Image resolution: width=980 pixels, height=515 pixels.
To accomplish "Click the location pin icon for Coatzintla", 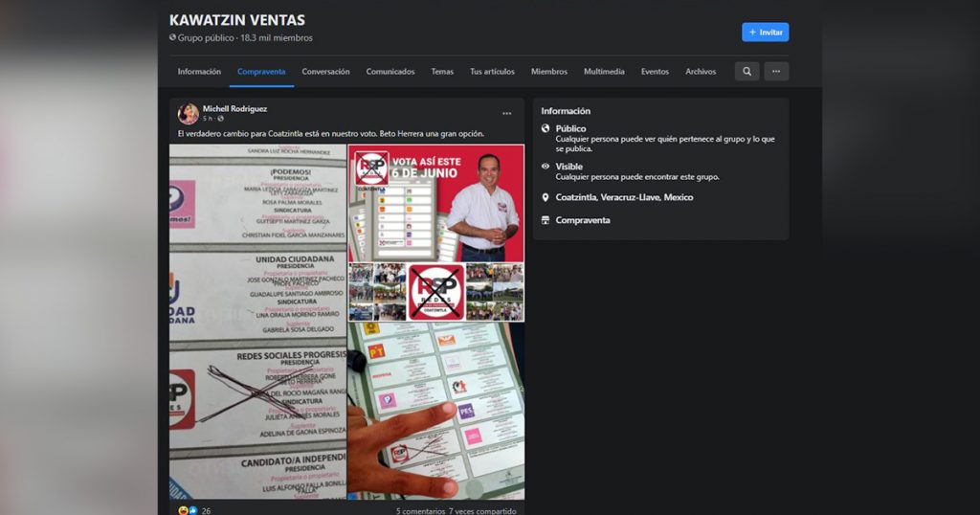I will coord(546,197).
